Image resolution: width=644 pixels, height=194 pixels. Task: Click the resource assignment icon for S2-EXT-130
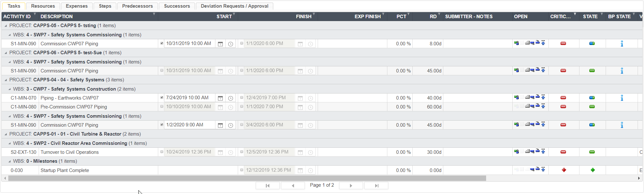[x=516, y=152]
